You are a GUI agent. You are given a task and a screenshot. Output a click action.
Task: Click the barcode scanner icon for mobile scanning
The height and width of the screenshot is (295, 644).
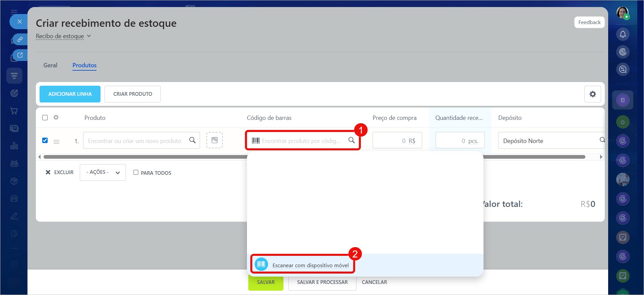pos(261,265)
